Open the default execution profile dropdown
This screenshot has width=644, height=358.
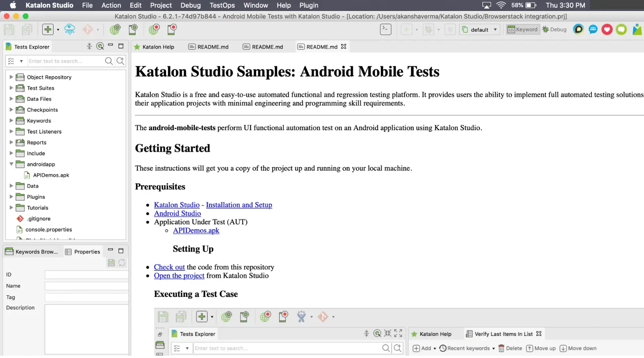point(480,30)
